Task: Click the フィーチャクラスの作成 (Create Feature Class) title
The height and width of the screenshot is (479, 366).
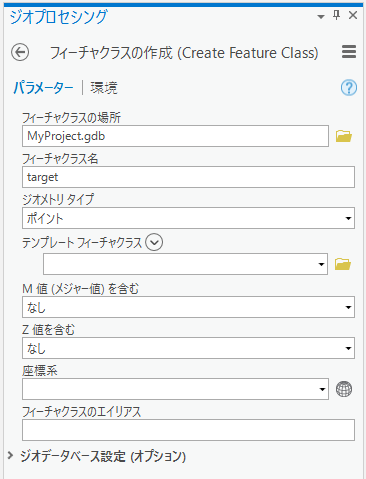Action: [184, 53]
